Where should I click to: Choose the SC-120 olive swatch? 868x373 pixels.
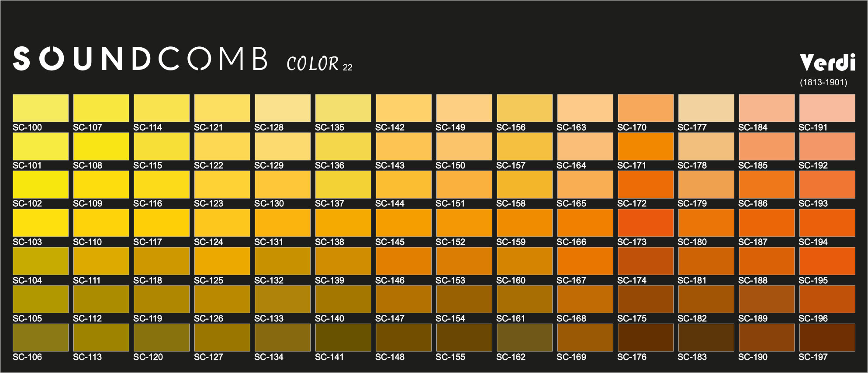162,338
